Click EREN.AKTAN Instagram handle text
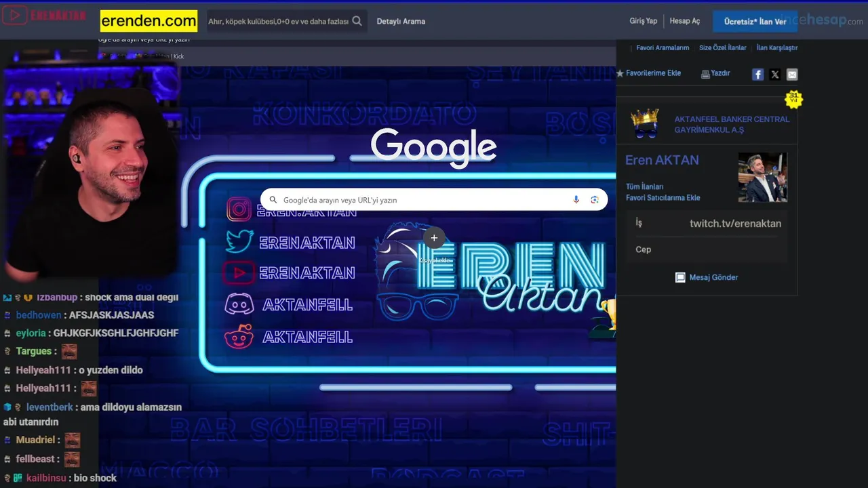Viewport: 868px width, 488px height. 307,212
